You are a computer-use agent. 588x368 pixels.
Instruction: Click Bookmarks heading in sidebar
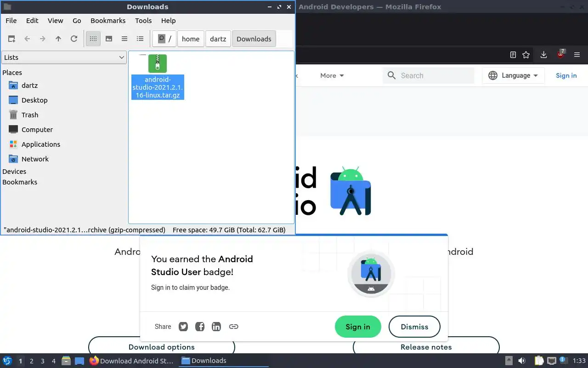(20, 182)
